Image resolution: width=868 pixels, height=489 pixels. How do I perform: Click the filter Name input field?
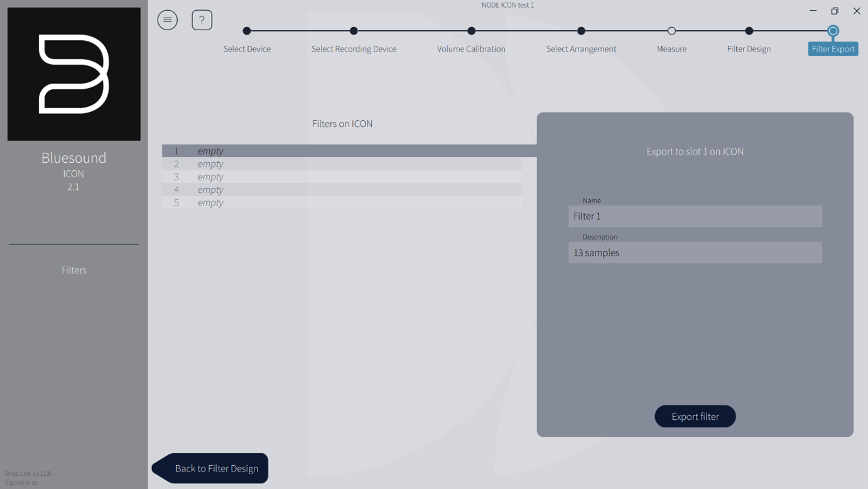(695, 216)
